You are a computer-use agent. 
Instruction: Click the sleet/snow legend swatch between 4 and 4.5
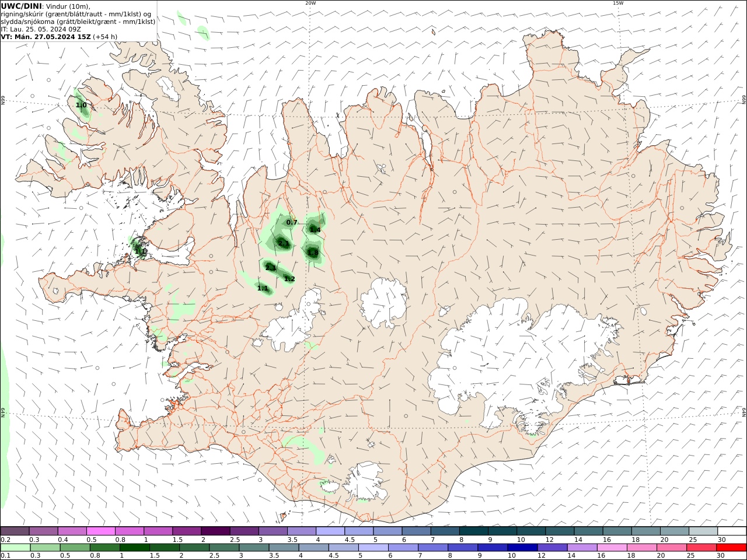pyautogui.click(x=330, y=531)
